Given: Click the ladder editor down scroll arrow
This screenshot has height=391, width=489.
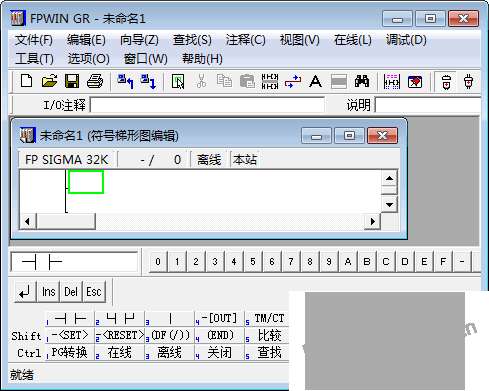Looking at the screenshot, I should 389,205.
